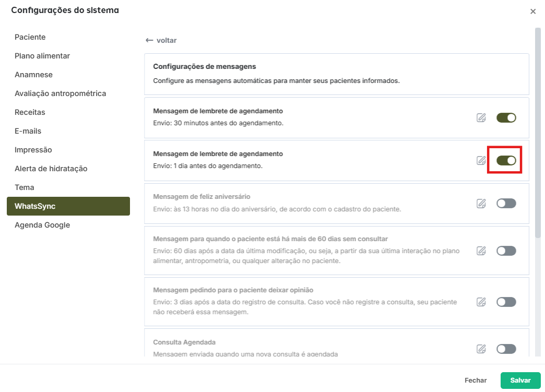The height and width of the screenshot is (392, 545).
Task: Click the settings panel vertical scrollbar
Action: pyautogui.click(x=538, y=133)
